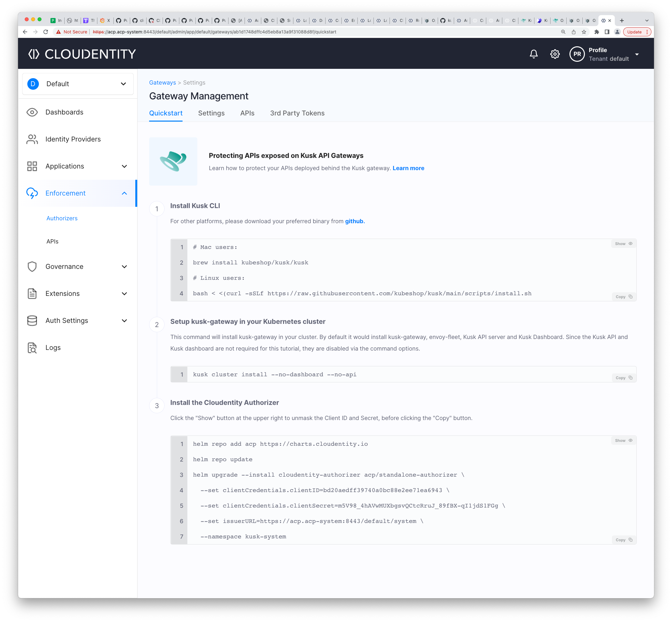Image resolution: width=672 pixels, height=622 pixels.
Task: Show secrets in Cloudentity Authorizer code block
Action: coord(623,441)
